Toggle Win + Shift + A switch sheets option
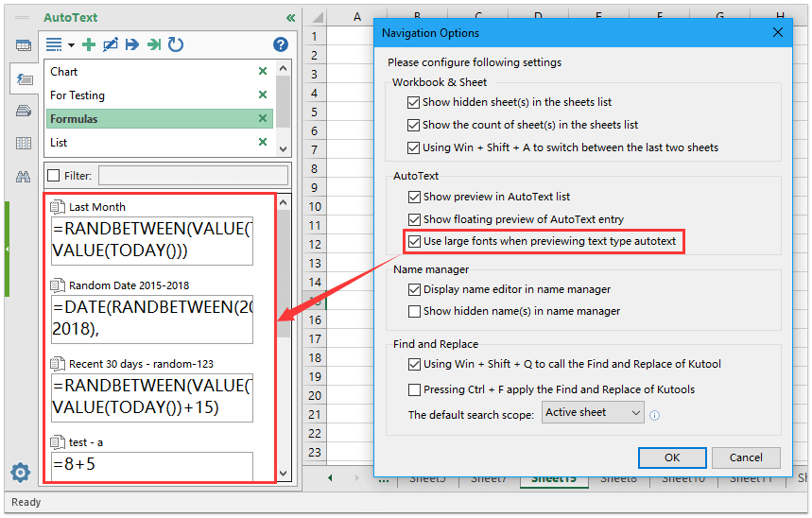812x518 pixels. point(413,148)
